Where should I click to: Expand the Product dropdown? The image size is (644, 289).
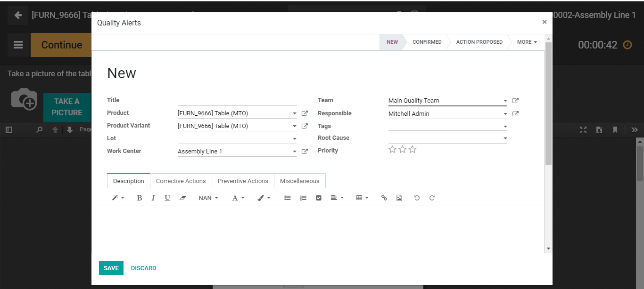click(x=295, y=114)
